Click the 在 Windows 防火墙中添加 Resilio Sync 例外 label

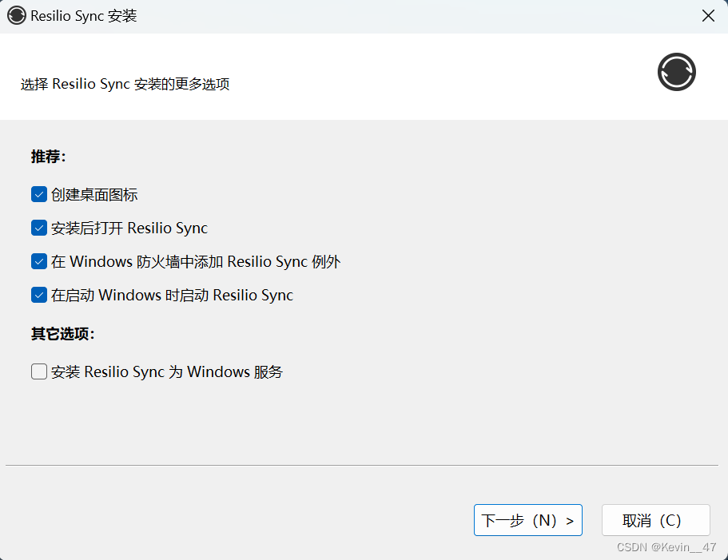point(196,261)
